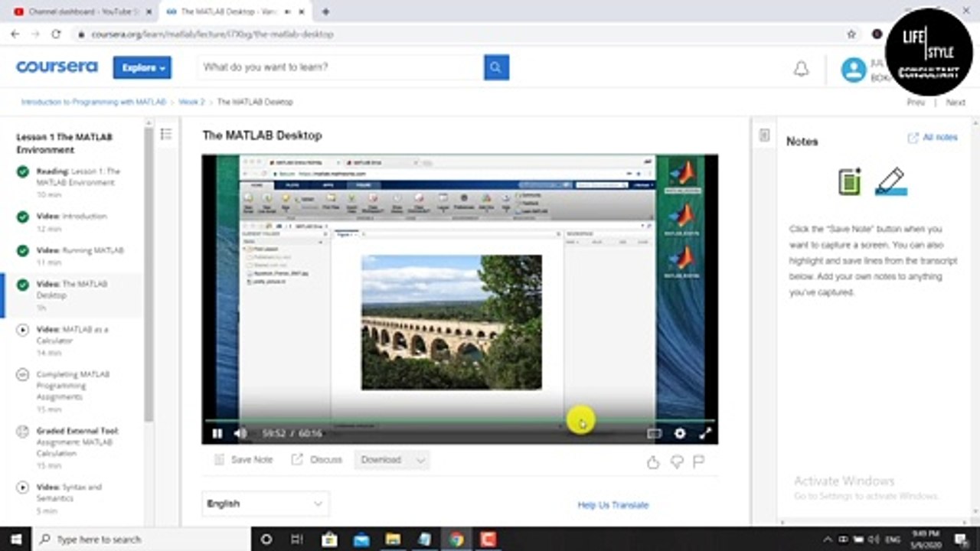Open the Download dropdown
This screenshot has height=551, width=980.
coord(392,460)
